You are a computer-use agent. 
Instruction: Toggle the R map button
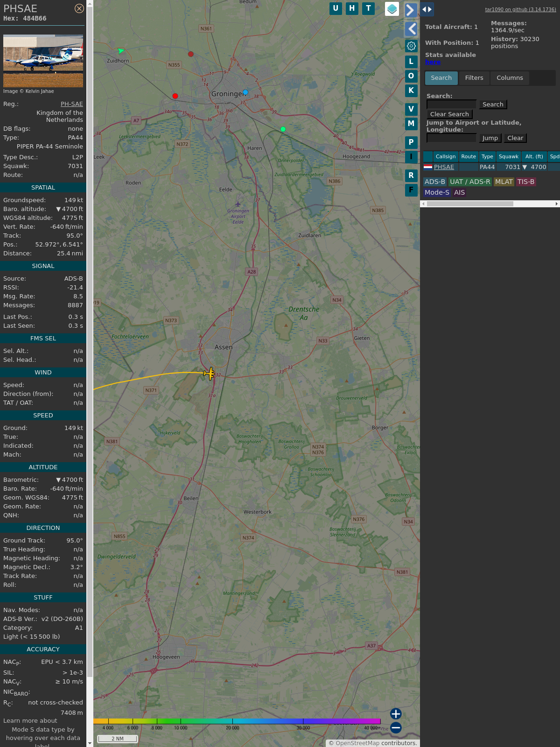click(x=411, y=176)
